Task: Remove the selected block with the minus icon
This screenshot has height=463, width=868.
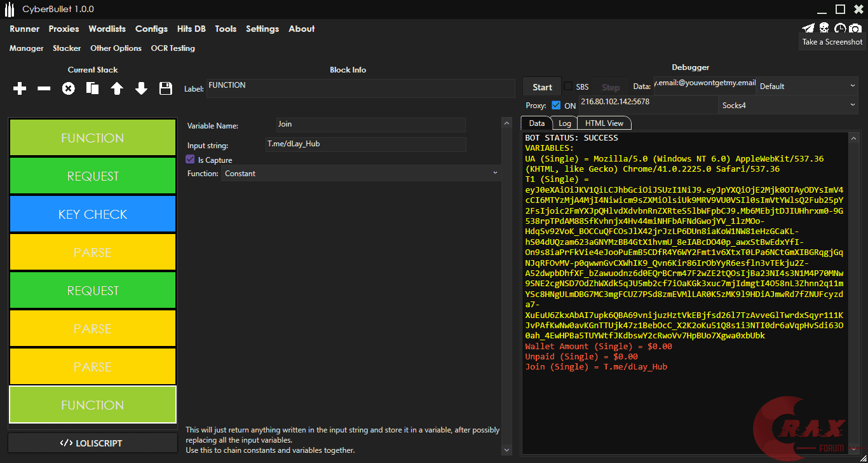Action: (44, 89)
